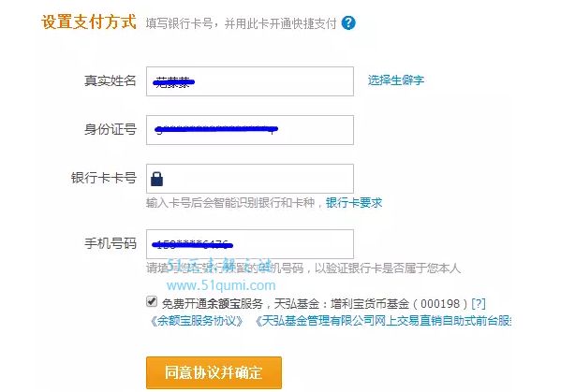The width and height of the screenshot is (575, 392).
Task: Click the lock icon in card field
Action: [x=157, y=179]
